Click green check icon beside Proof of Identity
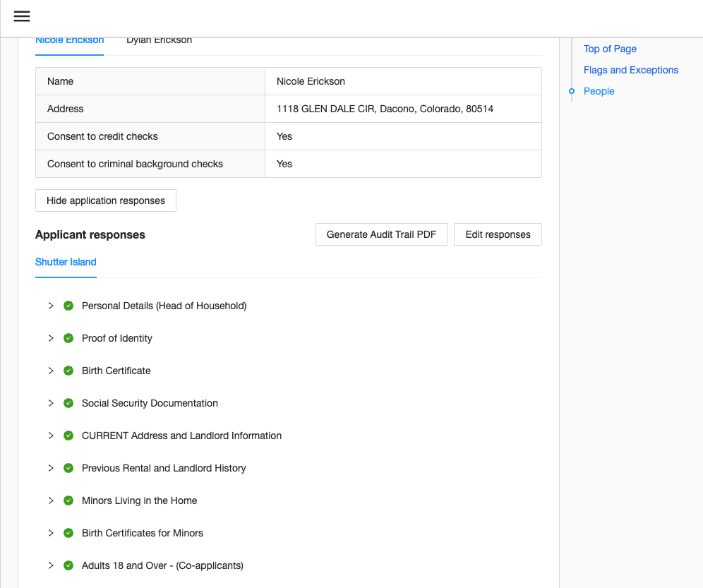 click(68, 338)
